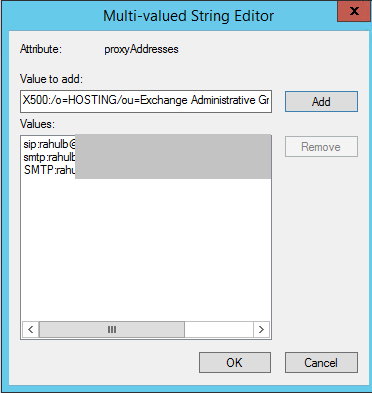Close the dialog with the X button
Image resolution: width=372 pixels, height=393 pixels.
point(354,11)
